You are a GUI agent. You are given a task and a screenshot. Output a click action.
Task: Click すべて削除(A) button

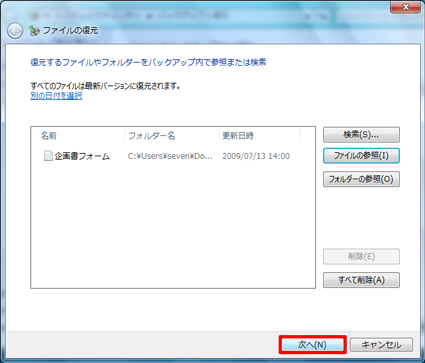point(361,280)
